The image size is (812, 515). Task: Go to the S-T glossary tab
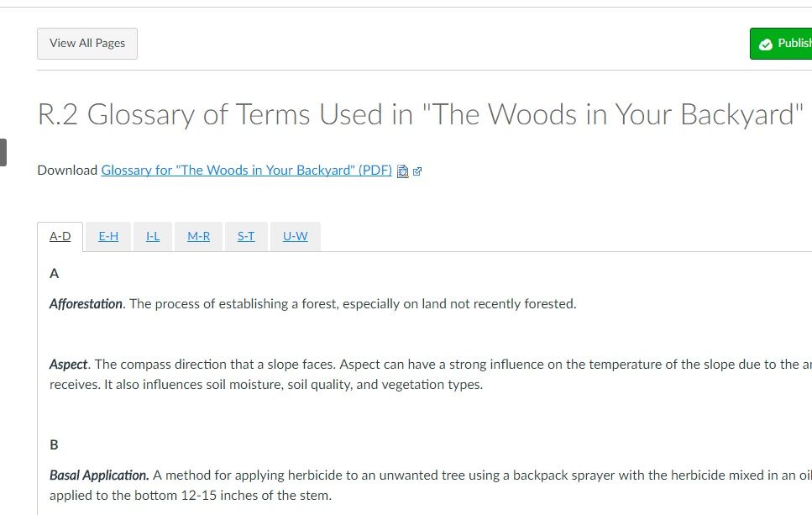click(x=246, y=236)
